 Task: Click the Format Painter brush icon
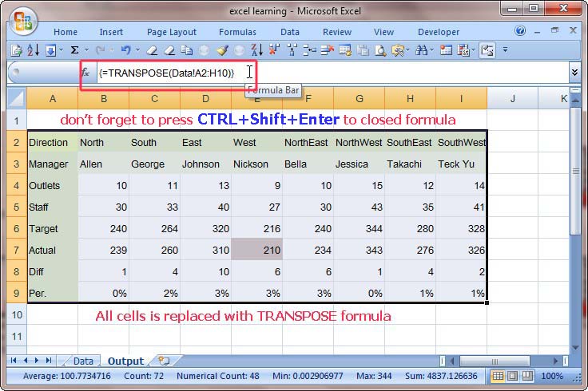[222, 49]
